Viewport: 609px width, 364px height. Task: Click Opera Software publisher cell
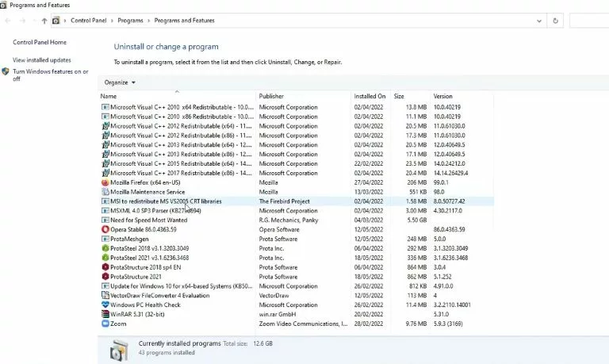[x=279, y=230]
